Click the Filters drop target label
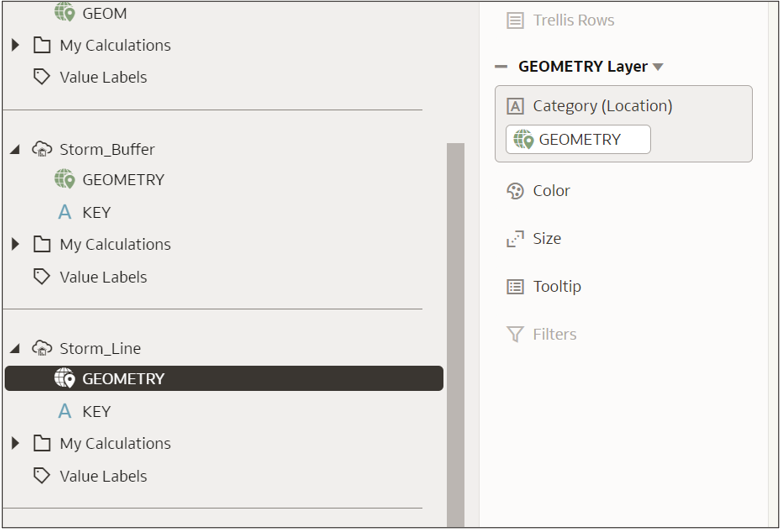 click(555, 334)
